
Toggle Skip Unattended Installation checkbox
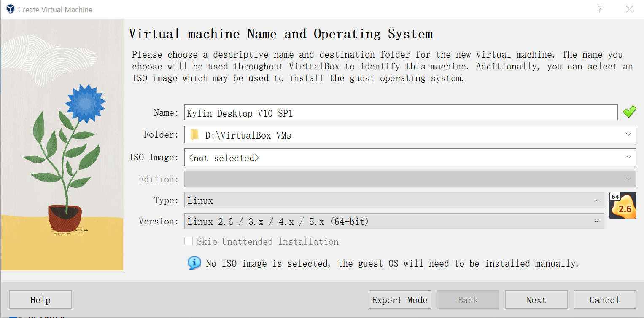(189, 241)
